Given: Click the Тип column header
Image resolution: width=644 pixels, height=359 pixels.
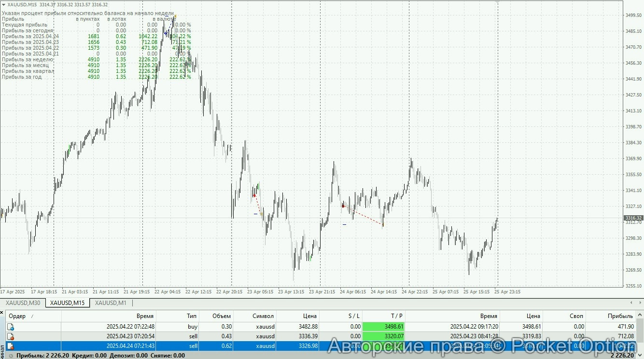Looking at the screenshot, I should (x=192, y=316).
